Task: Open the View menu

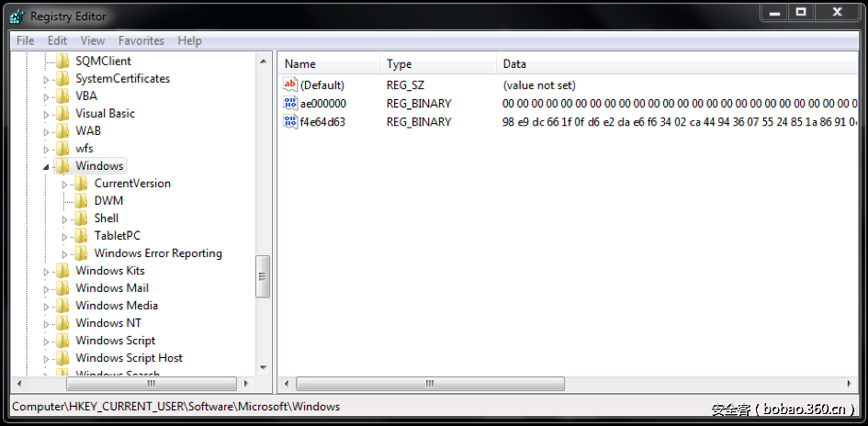Action: [93, 40]
